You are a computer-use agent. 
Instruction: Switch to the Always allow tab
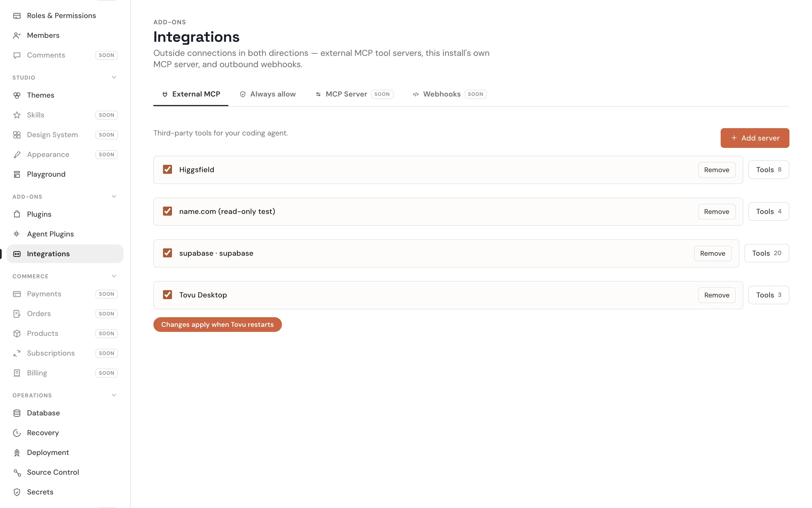coord(268,95)
